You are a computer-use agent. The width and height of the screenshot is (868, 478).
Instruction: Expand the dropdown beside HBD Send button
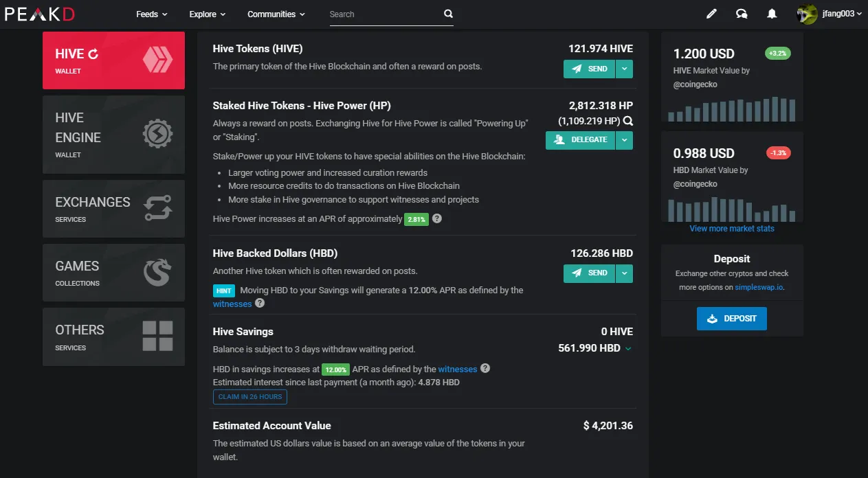pyautogui.click(x=624, y=273)
